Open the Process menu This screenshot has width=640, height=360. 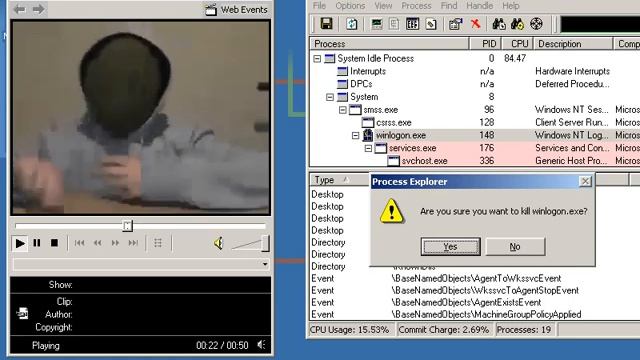pyautogui.click(x=416, y=6)
